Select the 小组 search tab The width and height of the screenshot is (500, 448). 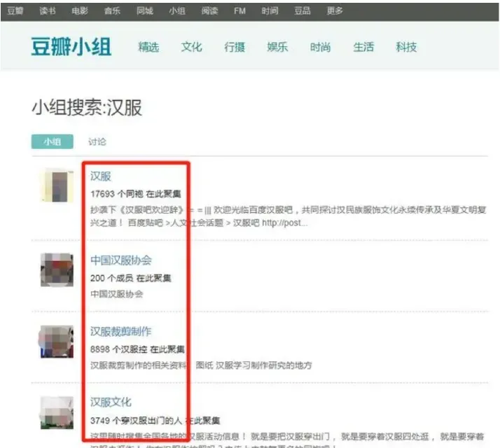(x=53, y=141)
